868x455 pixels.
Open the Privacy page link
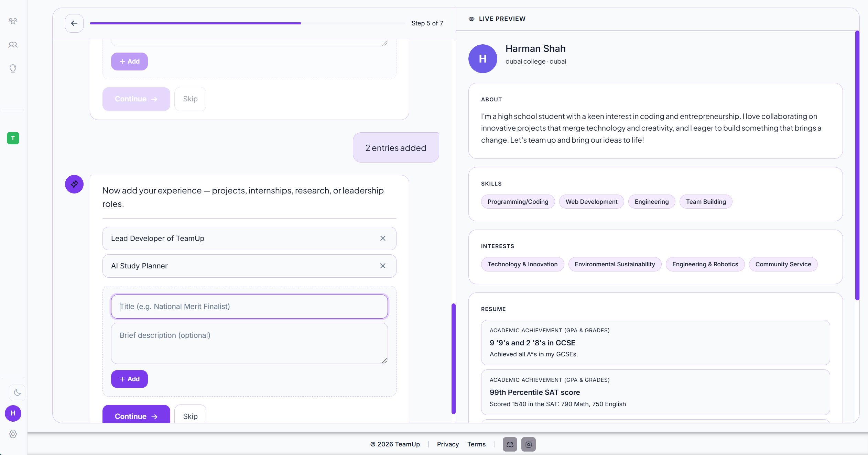click(x=447, y=444)
